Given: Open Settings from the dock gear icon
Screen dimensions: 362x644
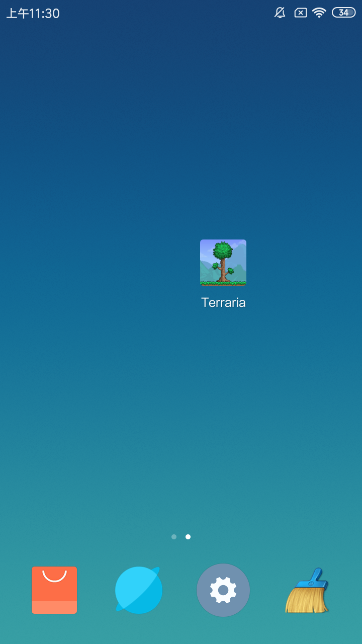Looking at the screenshot, I should click(x=223, y=590).
